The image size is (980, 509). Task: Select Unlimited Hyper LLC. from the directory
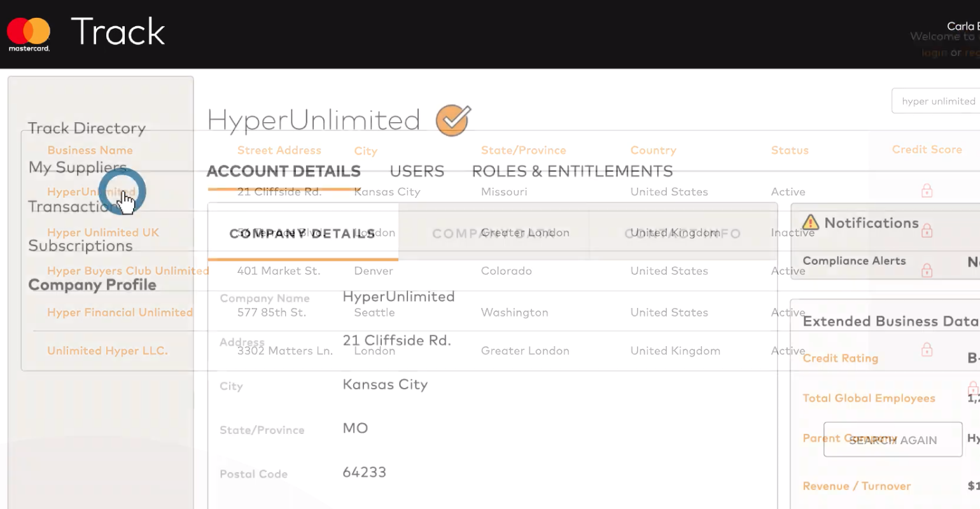click(108, 351)
